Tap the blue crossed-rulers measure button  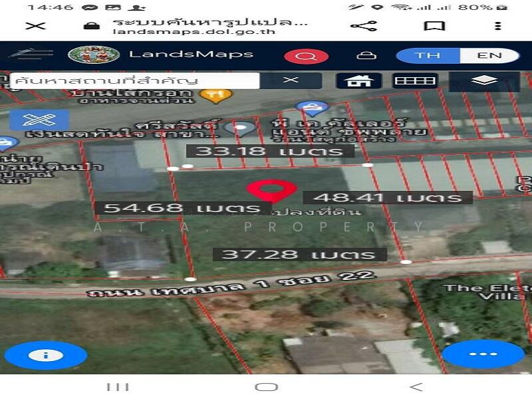(x=39, y=120)
